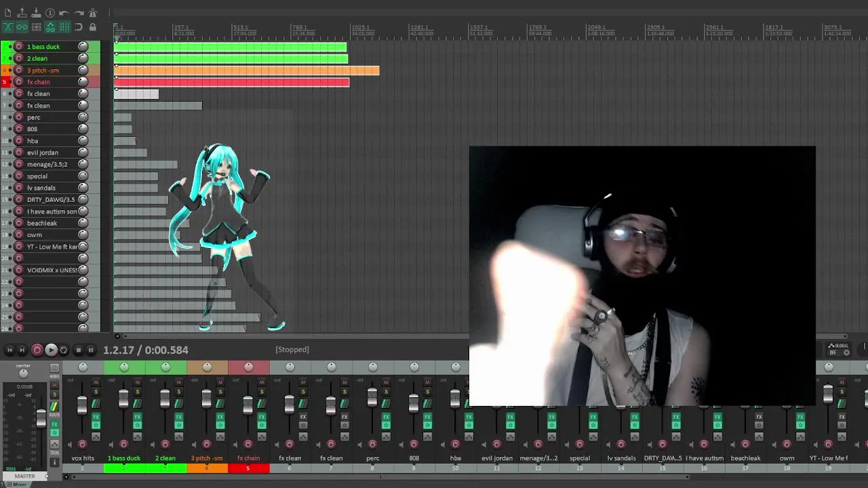
Task: Record-arm the 'evil jordan' track in track list
Action: (19, 152)
